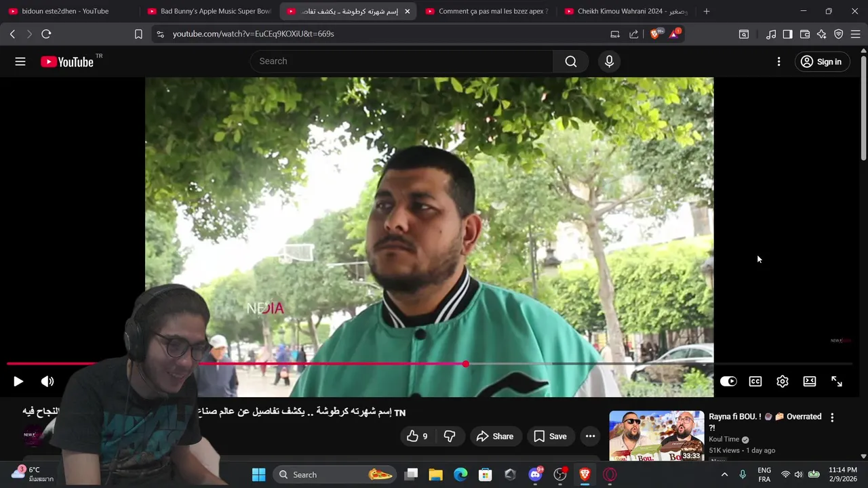Open browser tab search icon
Image resolution: width=868 pixels, height=488 pixels.
point(744,34)
